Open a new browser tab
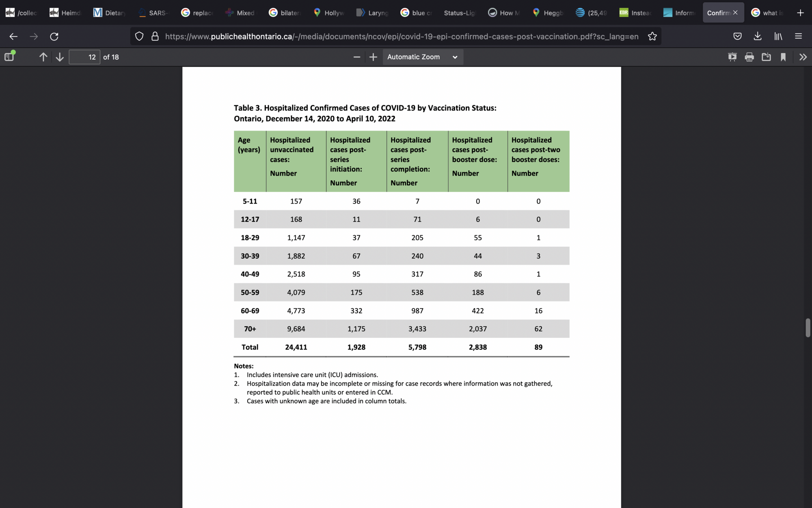The width and height of the screenshot is (812, 508). click(800, 13)
